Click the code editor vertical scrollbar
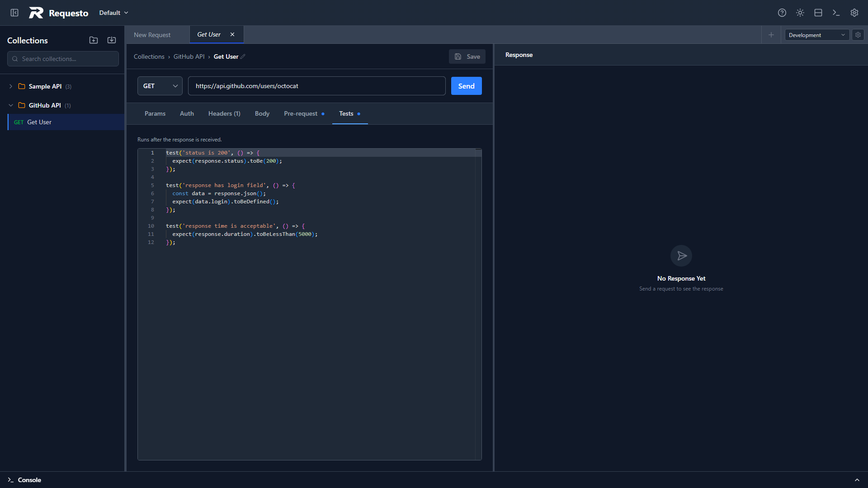Image resolution: width=868 pixels, height=488 pixels. pos(478,304)
